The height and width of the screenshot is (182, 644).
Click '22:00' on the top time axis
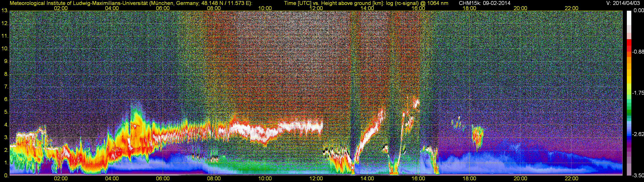(x=571, y=8)
